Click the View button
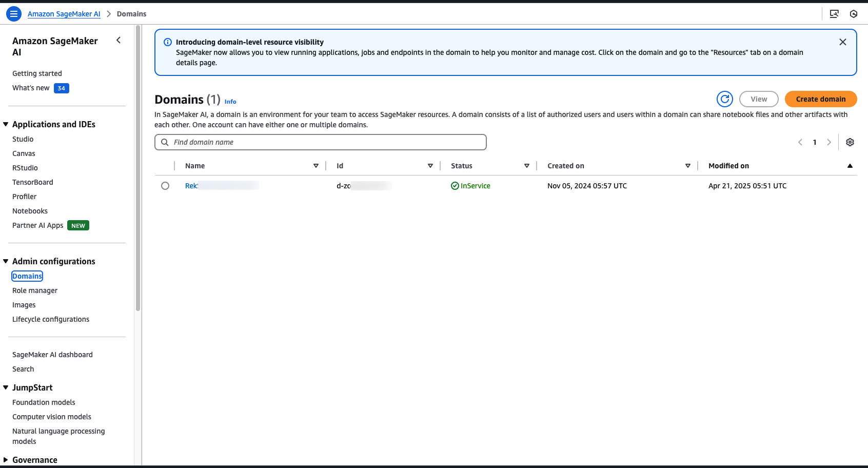 pyautogui.click(x=759, y=99)
